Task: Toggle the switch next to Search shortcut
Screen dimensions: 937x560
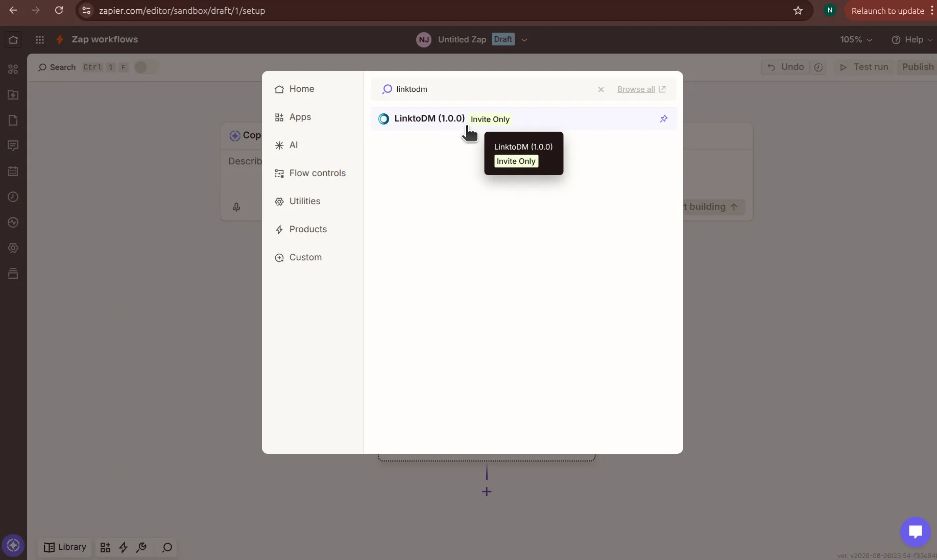Action: point(146,67)
